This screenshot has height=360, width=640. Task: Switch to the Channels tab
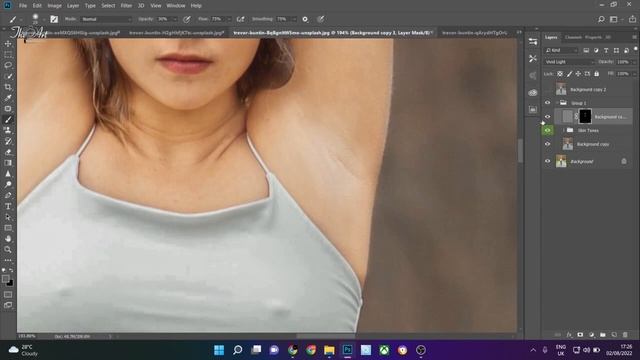(x=573, y=37)
